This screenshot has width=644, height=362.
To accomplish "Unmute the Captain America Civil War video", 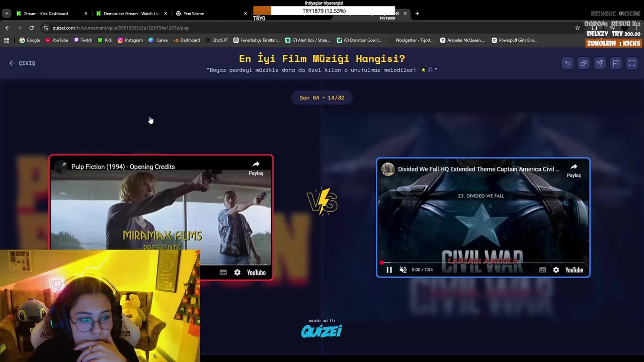I will (403, 270).
